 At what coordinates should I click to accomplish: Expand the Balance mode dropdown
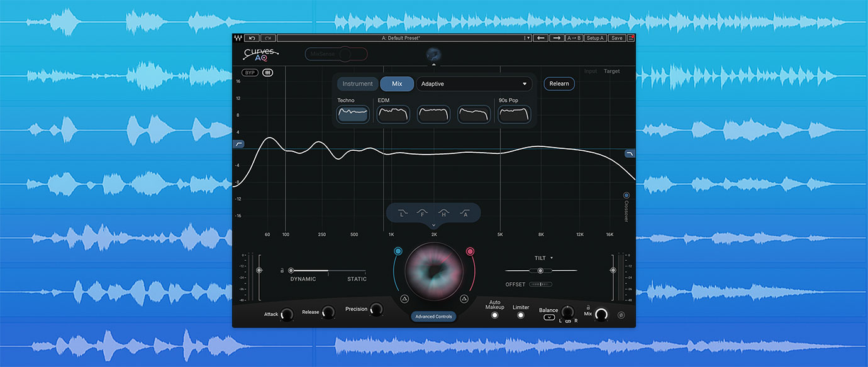pyautogui.click(x=548, y=318)
